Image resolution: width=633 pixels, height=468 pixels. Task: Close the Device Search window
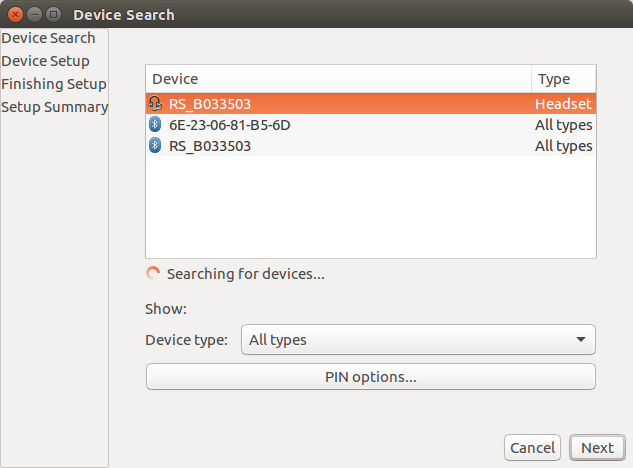(x=15, y=15)
